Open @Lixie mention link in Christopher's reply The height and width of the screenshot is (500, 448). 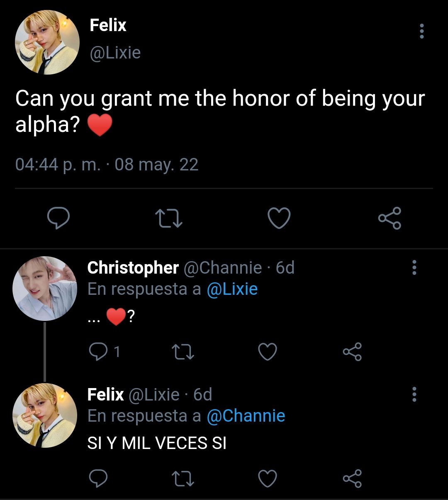[x=232, y=289]
